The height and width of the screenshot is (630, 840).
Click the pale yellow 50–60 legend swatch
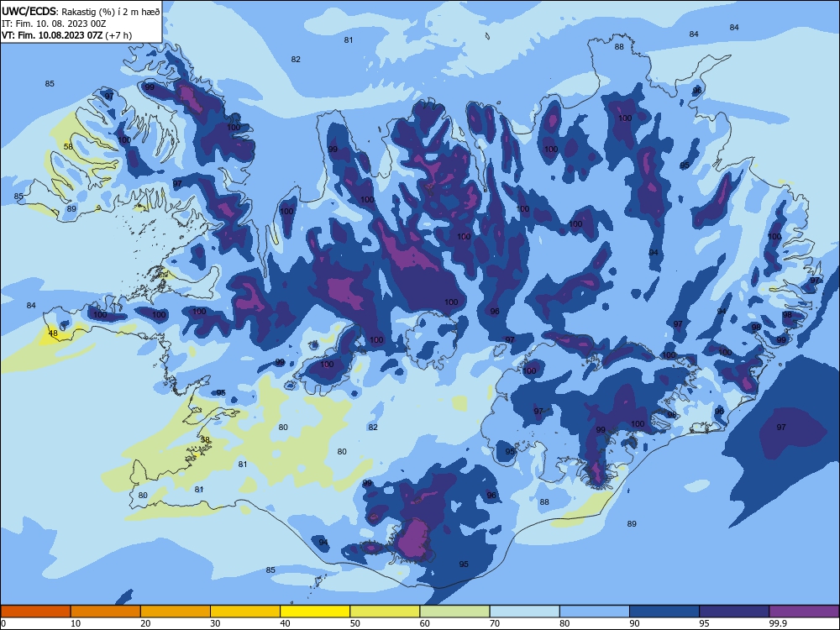[385, 612]
